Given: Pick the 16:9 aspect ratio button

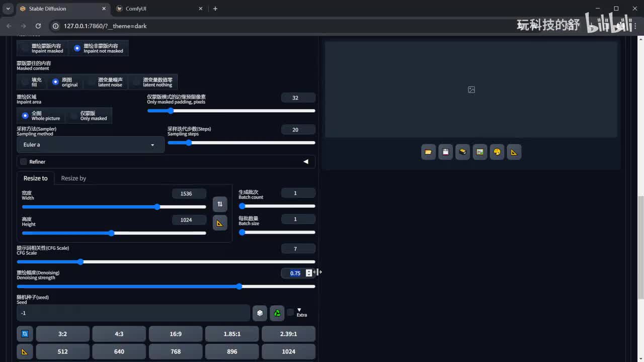Looking at the screenshot, I should pyautogui.click(x=176, y=334).
